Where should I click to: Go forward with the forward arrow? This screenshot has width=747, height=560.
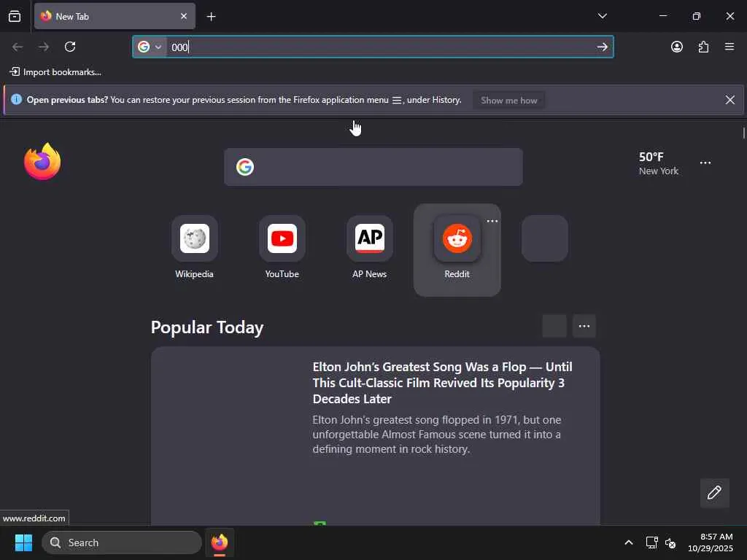[44, 47]
